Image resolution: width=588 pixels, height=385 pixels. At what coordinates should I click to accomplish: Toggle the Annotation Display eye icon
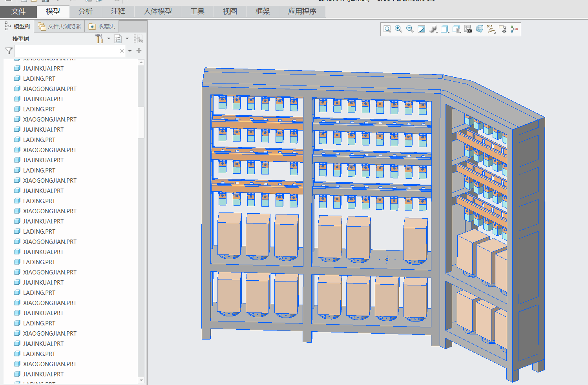(x=503, y=29)
